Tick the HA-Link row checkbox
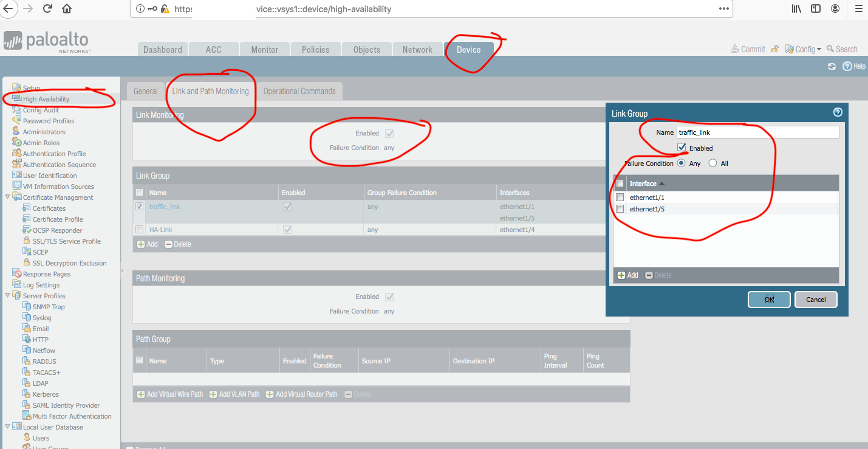The width and height of the screenshot is (868, 449). click(140, 230)
